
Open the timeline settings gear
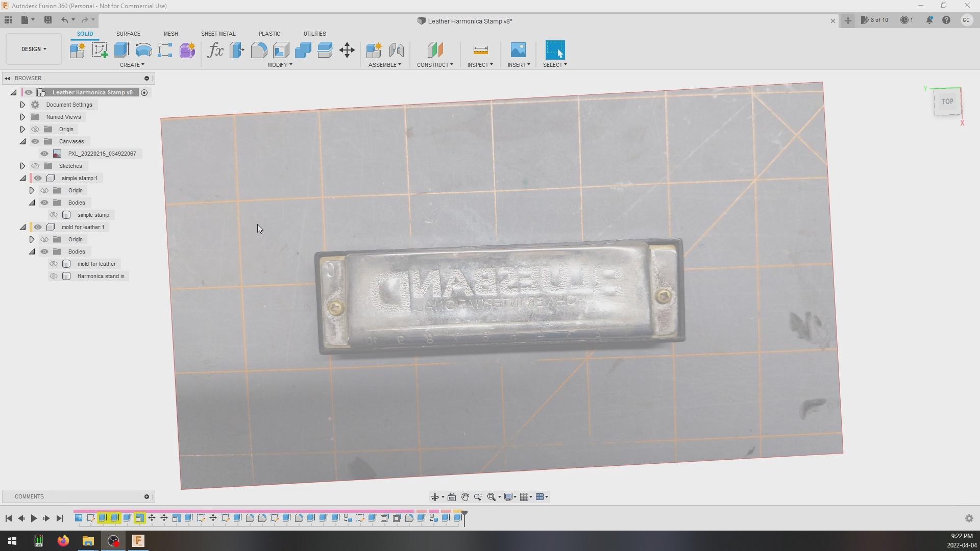(x=969, y=518)
